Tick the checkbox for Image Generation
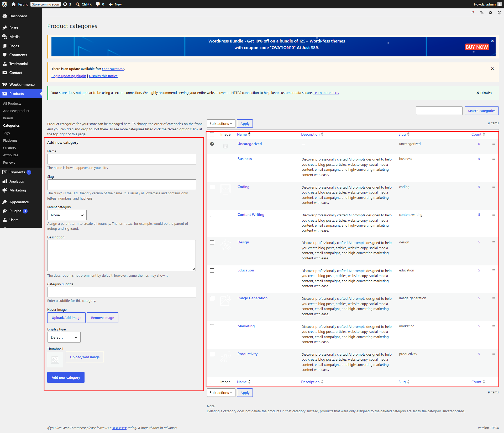Screen dimensions: 504x433 tap(212, 298)
